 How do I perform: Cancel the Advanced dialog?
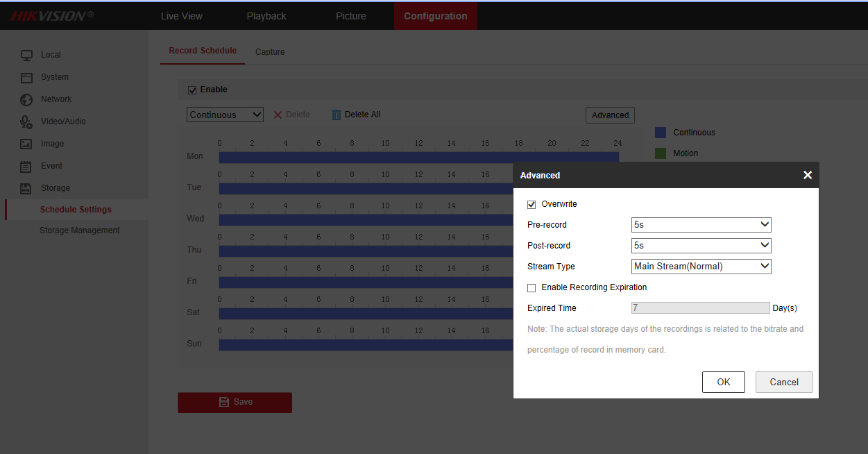(784, 382)
